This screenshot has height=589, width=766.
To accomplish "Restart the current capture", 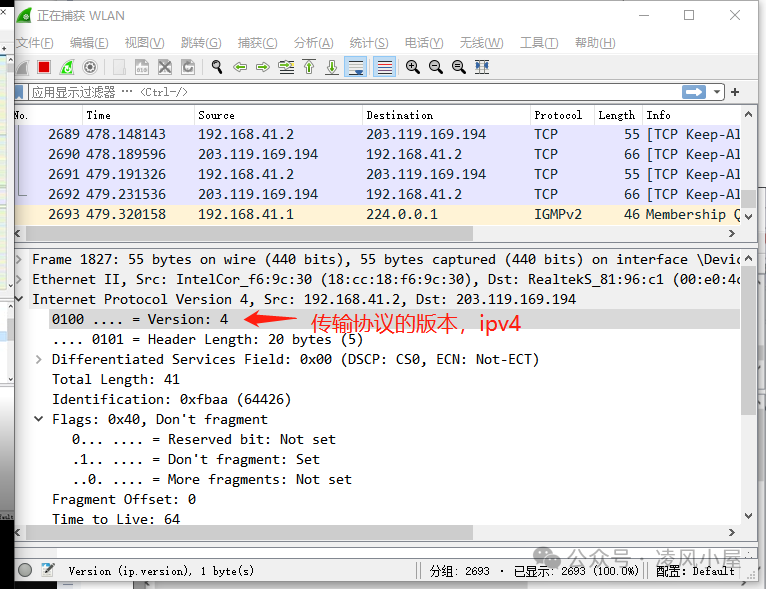I will click(x=66, y=67).
